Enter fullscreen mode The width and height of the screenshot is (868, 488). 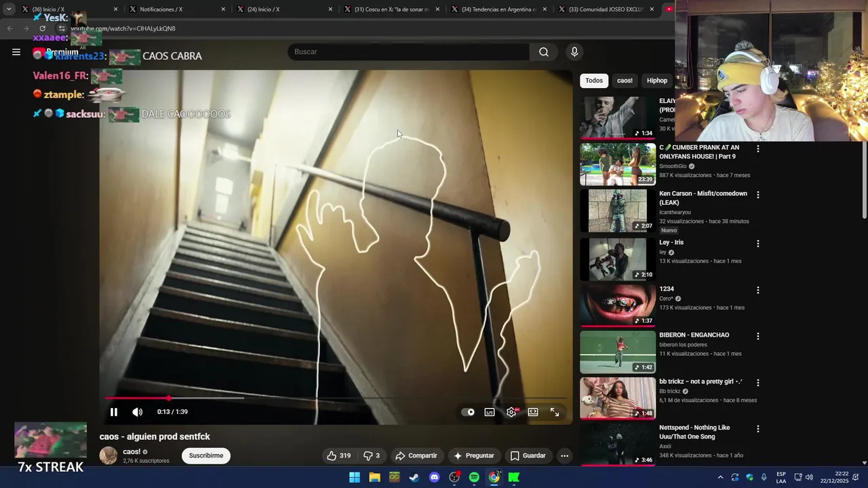click(555, 412)
